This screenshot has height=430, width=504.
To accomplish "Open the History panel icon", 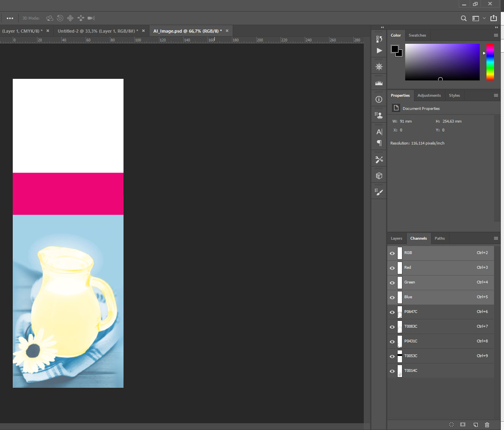I will (379, 39).
